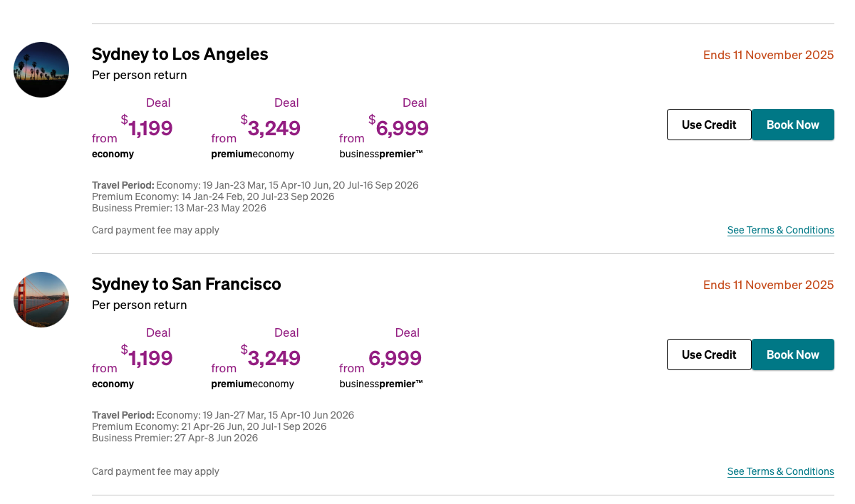Viewport: 855px width, 504px height.
Task: Select the $1,199 economy deal to Los Angeles
Action: pyautogui.click(x=146, y=128)
